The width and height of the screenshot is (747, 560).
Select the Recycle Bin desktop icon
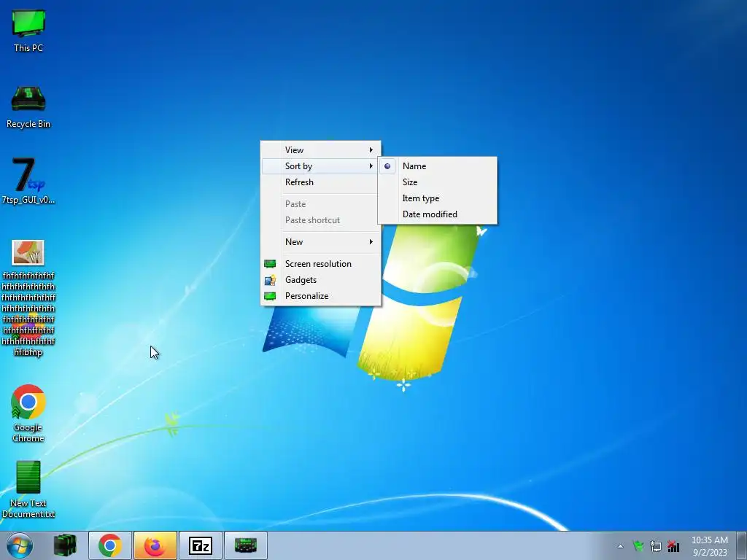(x=28, y=107)
